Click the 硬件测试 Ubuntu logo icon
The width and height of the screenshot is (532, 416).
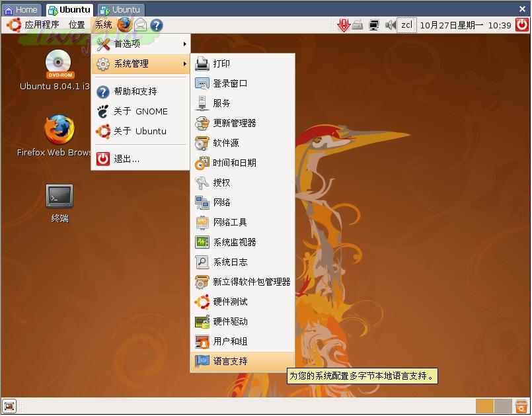pos(202,302)
